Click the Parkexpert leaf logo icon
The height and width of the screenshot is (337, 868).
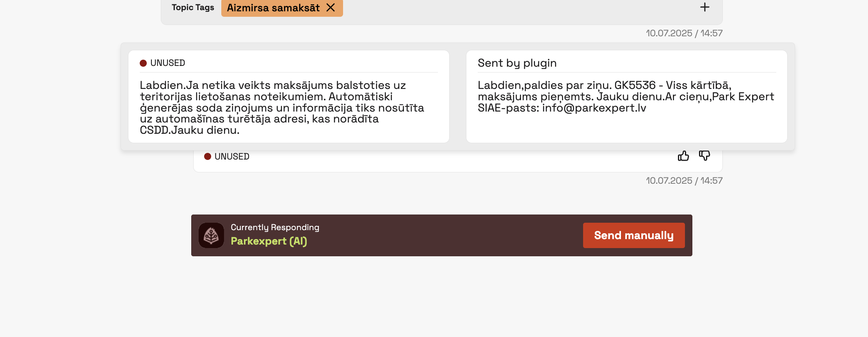tap(211, 235)
